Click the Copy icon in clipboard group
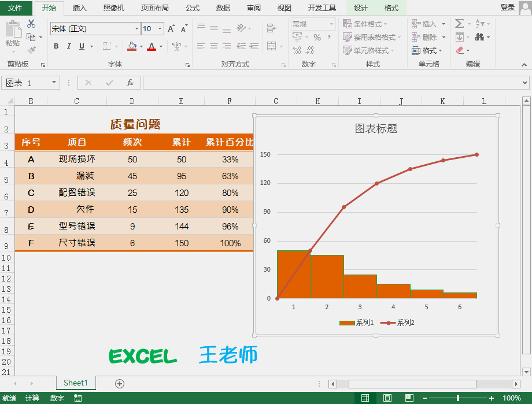This screenshot has height=404, width=532. (x=31, y=37)
